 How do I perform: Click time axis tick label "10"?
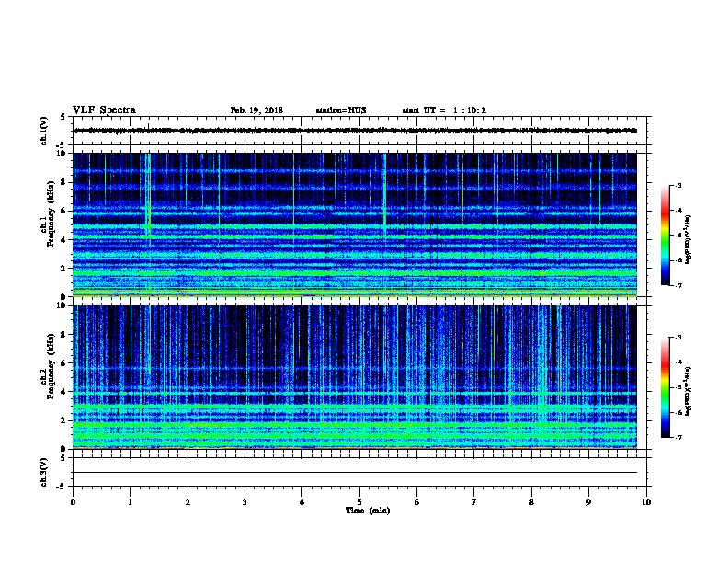(x=646, y=501)
